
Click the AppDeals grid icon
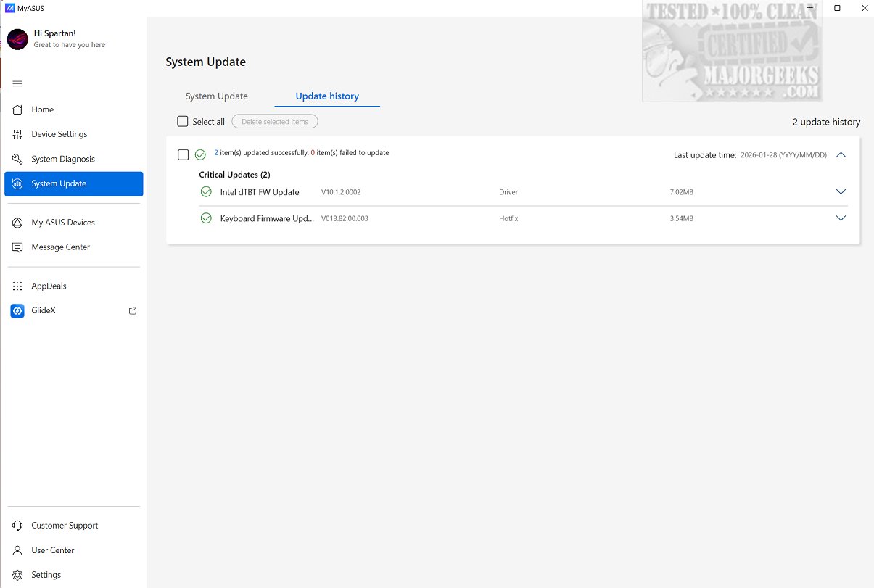tap(17, 286)
